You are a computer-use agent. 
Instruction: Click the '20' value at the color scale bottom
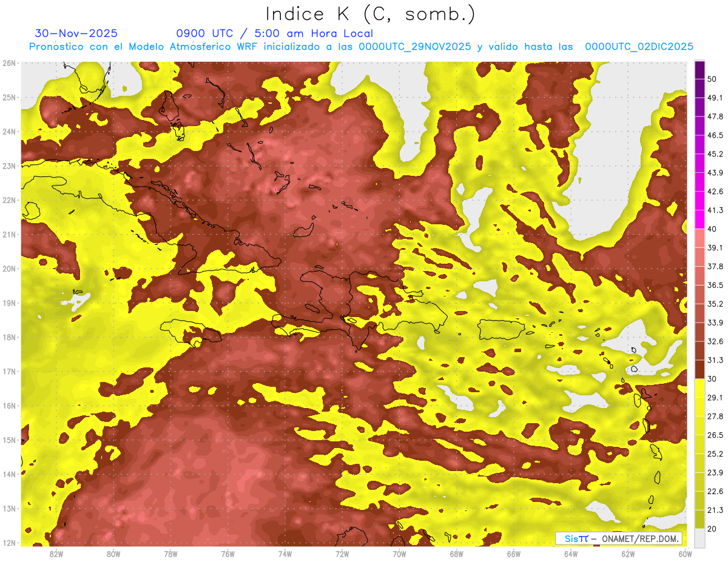pyautogui.click(x=712, y=529)
